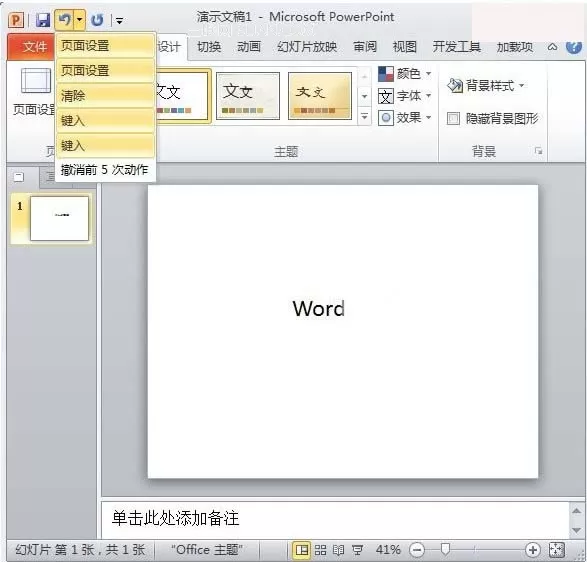Apply the middle gray-beige theme thumbnail

pos(248,96)
